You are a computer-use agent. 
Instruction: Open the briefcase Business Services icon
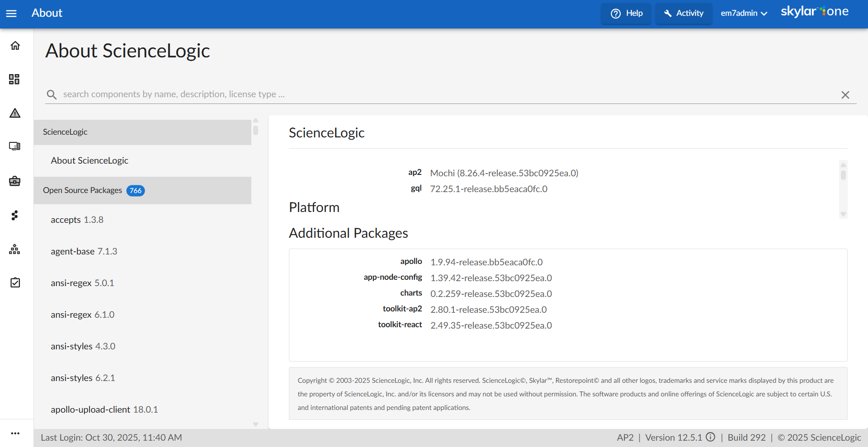click(x=15, y=181)
